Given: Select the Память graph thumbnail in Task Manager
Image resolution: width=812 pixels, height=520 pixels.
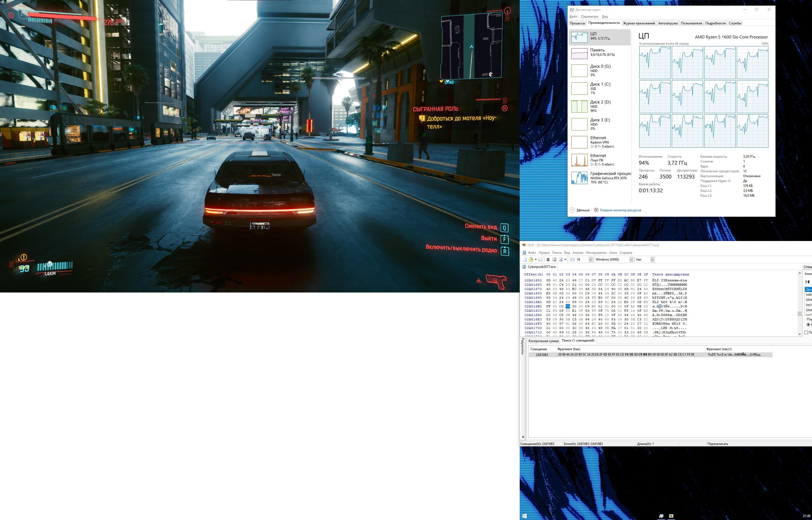Looking at the screenshot, I should click(x=579, y=53).
